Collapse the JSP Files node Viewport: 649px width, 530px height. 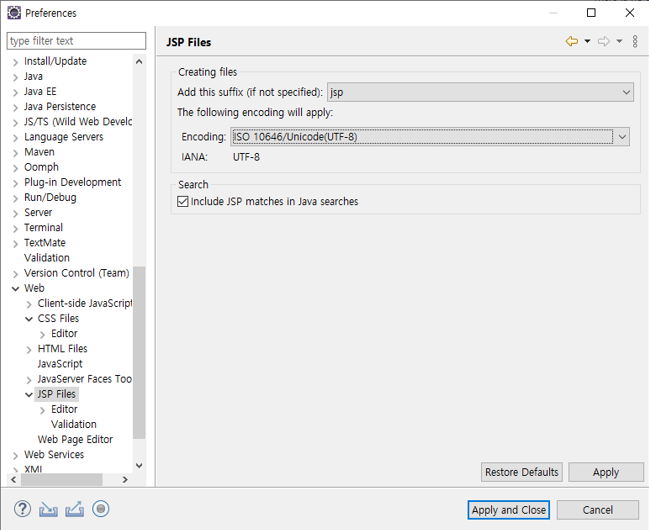pyautogui.click(x=29, y=395)
